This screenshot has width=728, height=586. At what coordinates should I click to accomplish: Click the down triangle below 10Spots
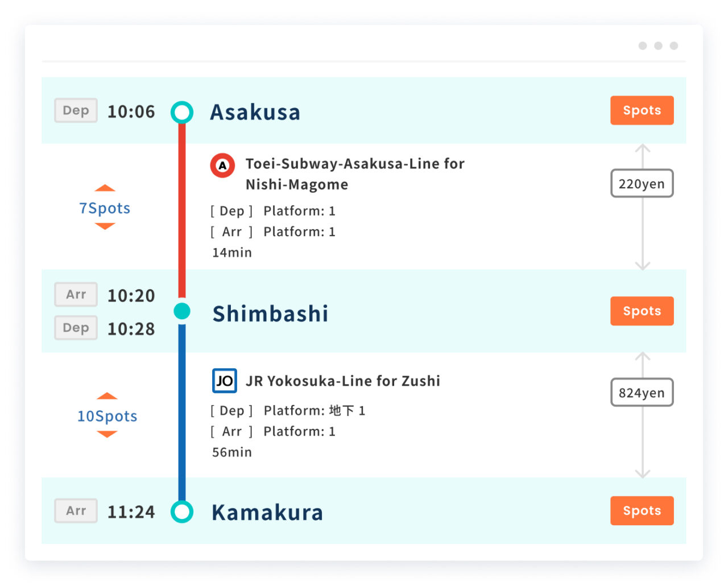107,434
